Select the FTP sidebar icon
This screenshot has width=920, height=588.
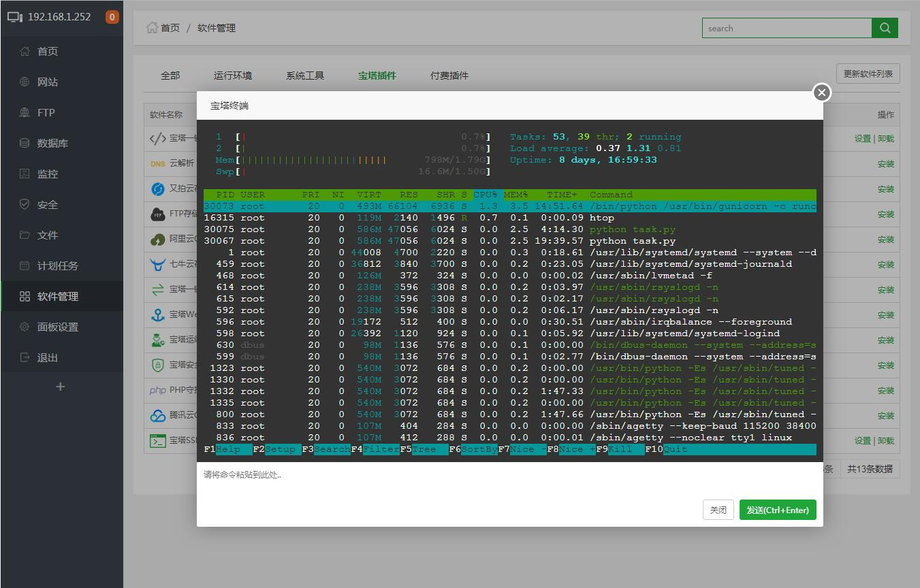pyautogui.click(x=41, y=112)
